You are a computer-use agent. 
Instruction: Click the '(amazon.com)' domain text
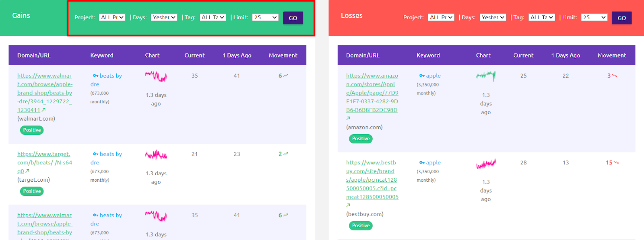(x=364, y=127)
